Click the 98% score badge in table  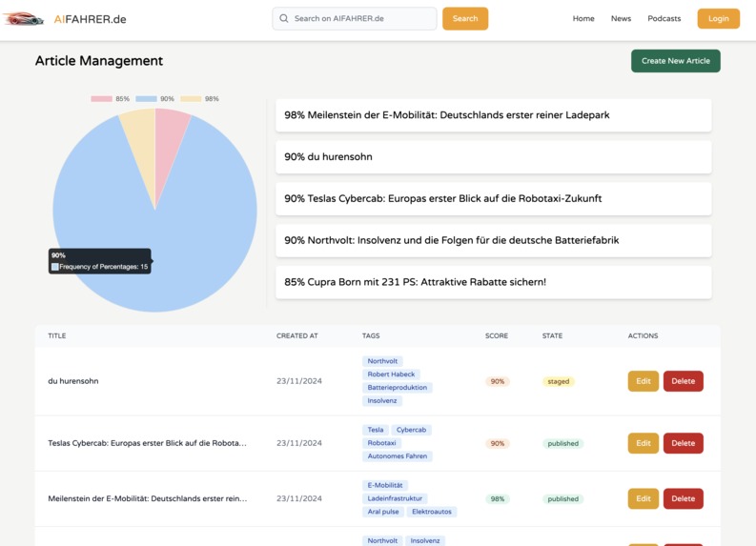point(497,499)
